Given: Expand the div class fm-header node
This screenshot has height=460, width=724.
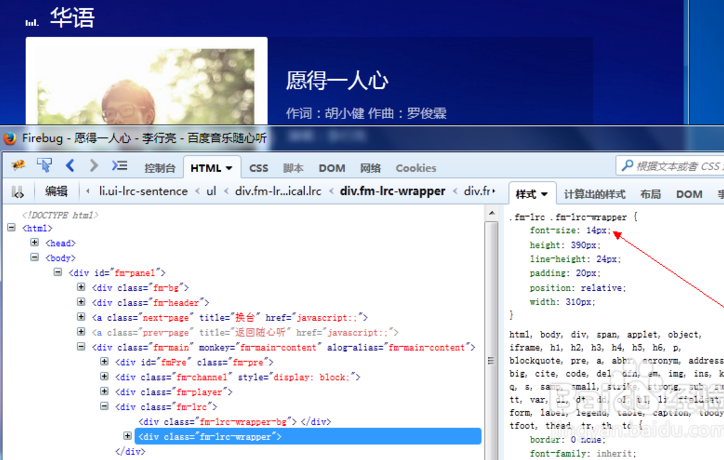Looking at the screenshot, I should [81, 302].
